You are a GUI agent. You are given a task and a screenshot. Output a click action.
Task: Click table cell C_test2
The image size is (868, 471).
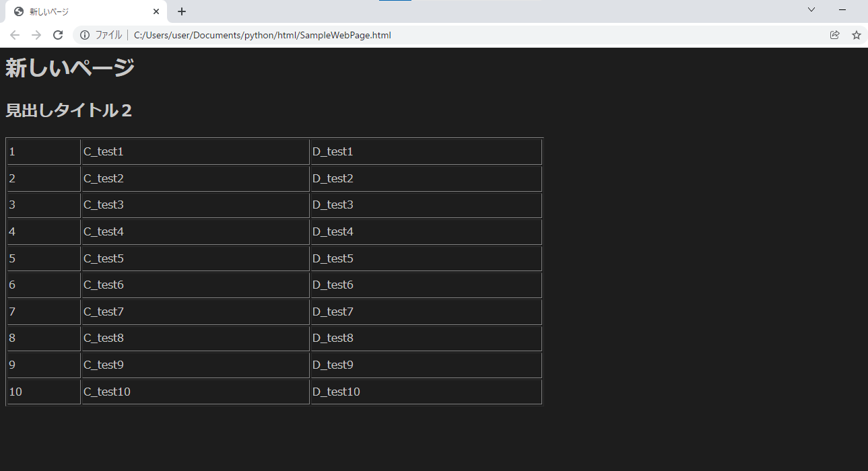195,178
